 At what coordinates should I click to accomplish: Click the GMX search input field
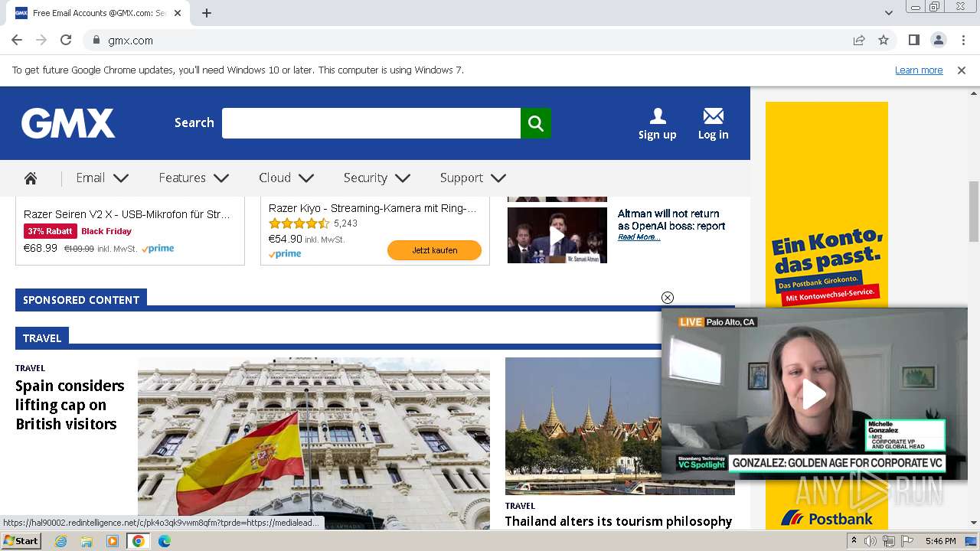coord(371,123)
